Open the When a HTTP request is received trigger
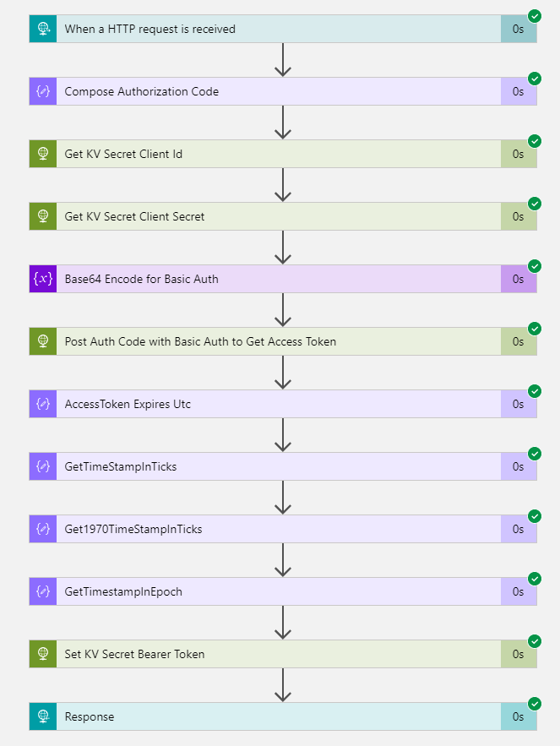The image size is (560, 746). [x=283, y=29]
